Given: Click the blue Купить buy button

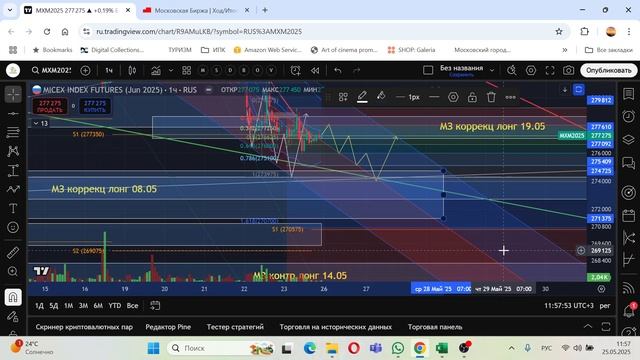Looking at the screenshot, I should click(x=95, y=106).
